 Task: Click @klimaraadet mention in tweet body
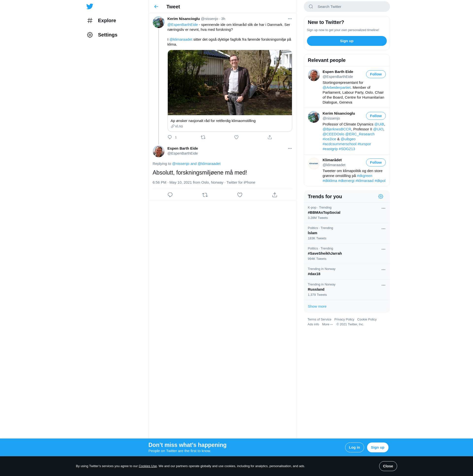click(181, 39)
